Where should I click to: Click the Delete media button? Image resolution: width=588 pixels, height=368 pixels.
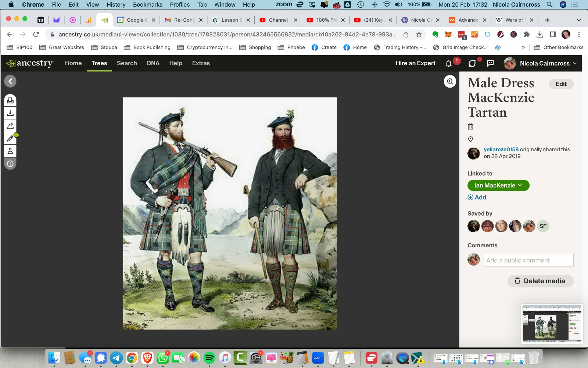(540, 281)
